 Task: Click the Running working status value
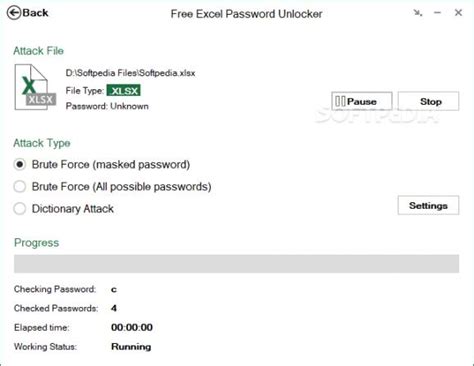pyautogui.click(x=131, y=347)
